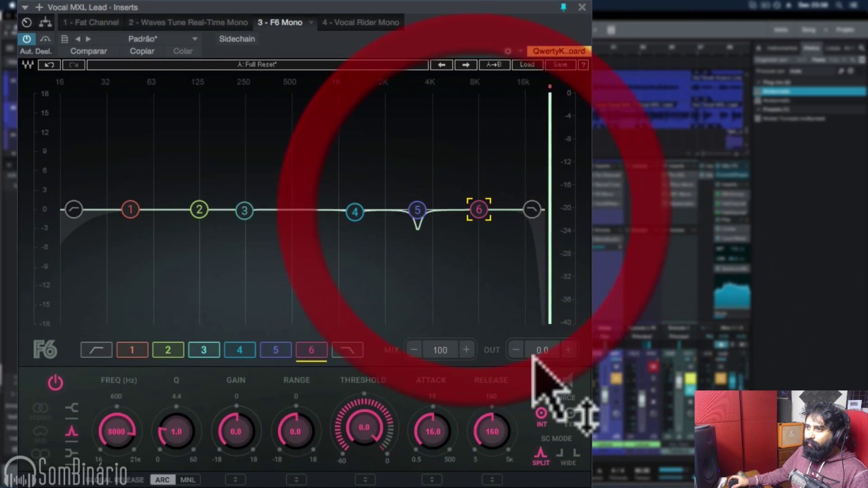Image resolution: width=868 pixels, height=488 pixels.
Task: Toggle the high-pass filter band button
Action: pyautogui.click(x=96, y=350)
